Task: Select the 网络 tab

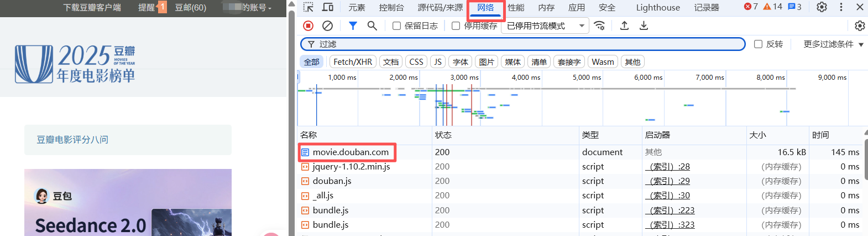Action: tap(485, 7)
